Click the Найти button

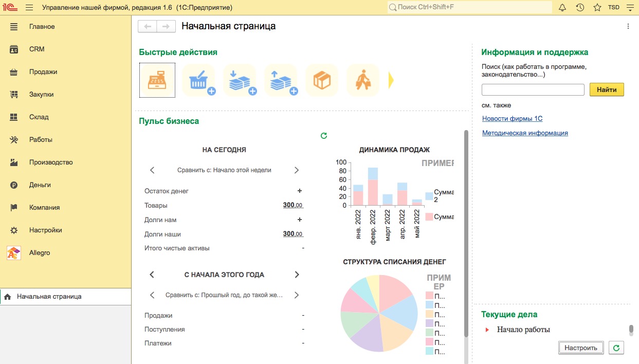coord(607,89)
